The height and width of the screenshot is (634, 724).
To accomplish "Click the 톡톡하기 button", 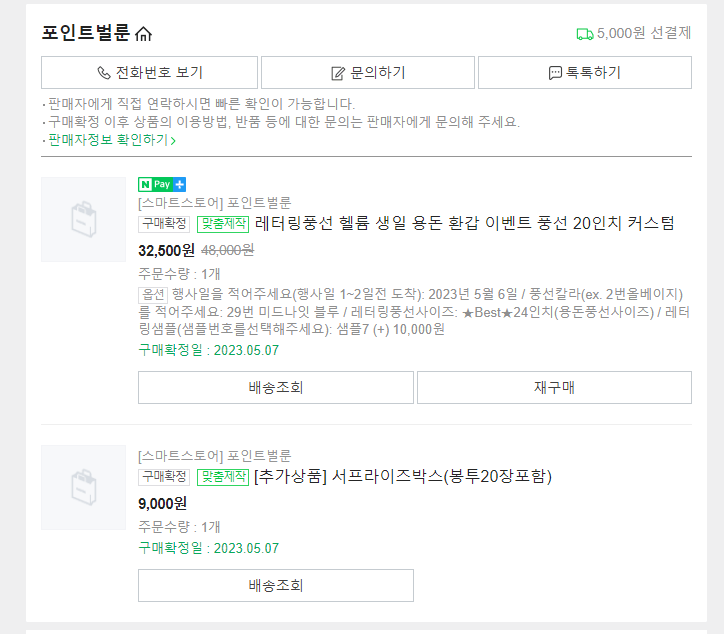I will click(x=585, y=72).
